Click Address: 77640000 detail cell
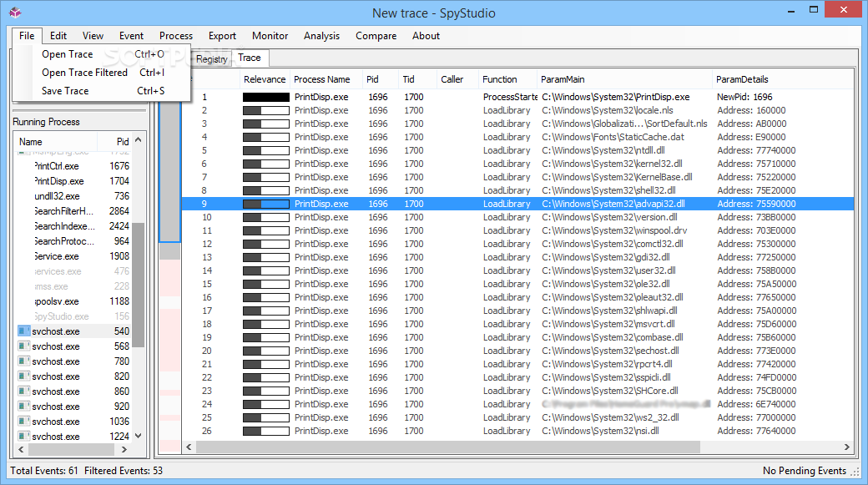 point(756,431)
